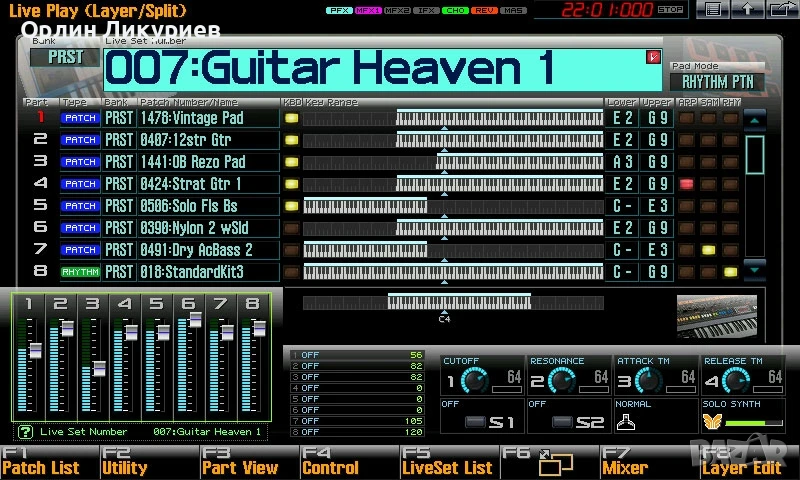Click the up-arrow icon in top bar
Viewport: 800px width, 480px height.
pos(747,9)
